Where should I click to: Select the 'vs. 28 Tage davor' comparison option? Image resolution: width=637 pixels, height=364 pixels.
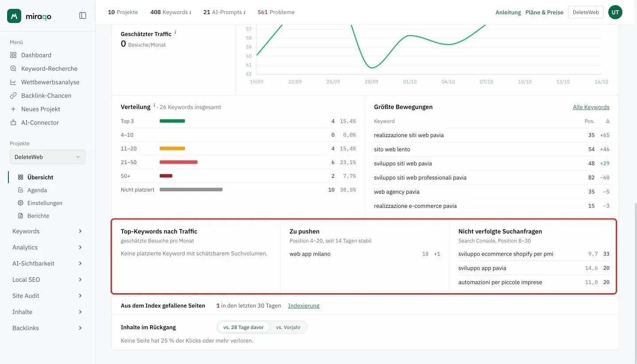pyautogui.click(x=243, y=327)
